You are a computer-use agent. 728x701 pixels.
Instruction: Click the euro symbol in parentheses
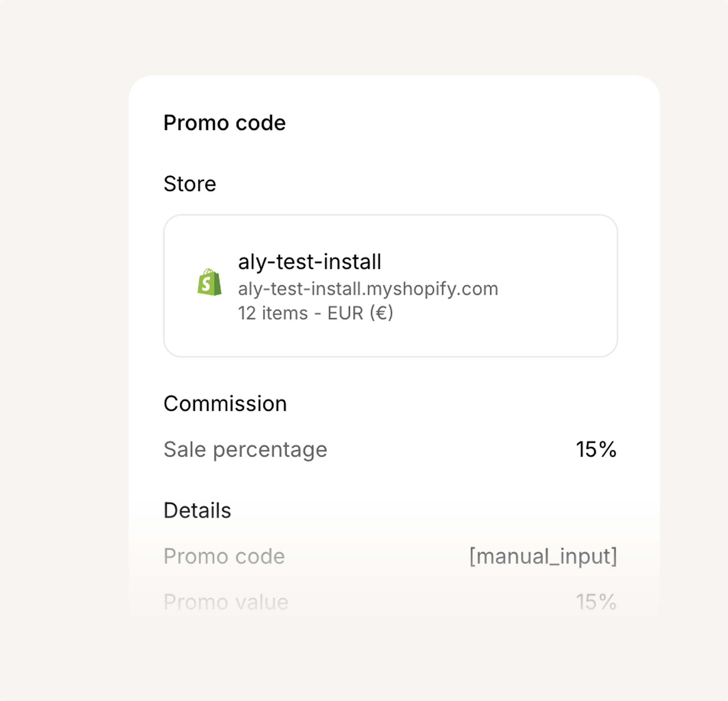coord(381,313)
